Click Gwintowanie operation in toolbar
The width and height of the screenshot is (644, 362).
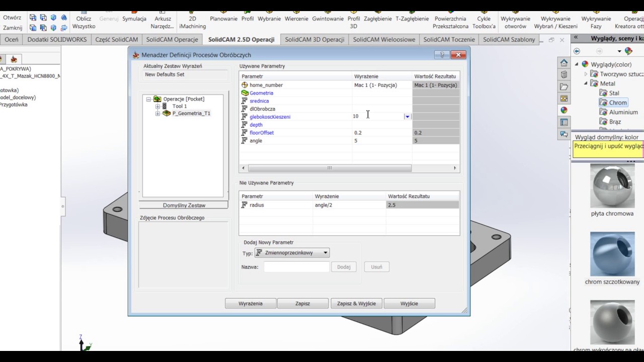point(328,16)
